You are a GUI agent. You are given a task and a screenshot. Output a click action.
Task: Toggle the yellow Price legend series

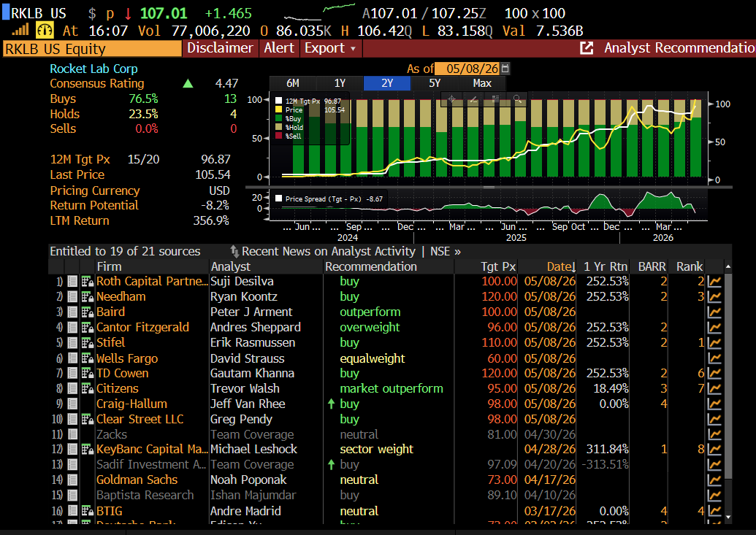pos(279,109)
